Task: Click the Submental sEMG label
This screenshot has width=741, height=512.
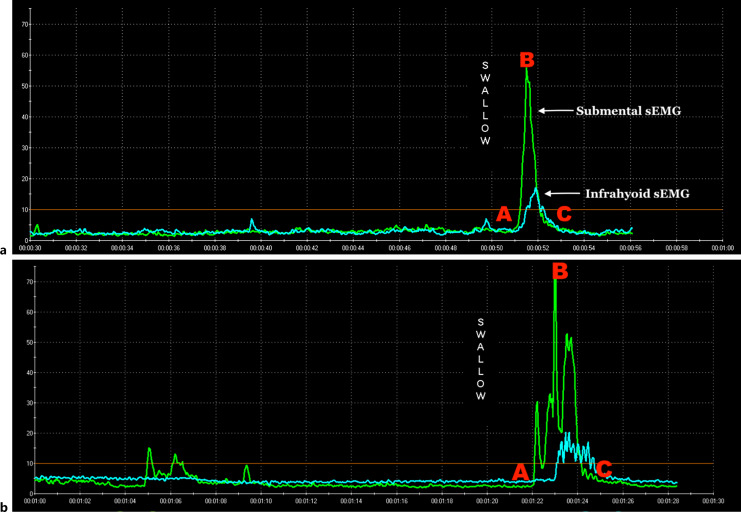Action: pos(628,111)
